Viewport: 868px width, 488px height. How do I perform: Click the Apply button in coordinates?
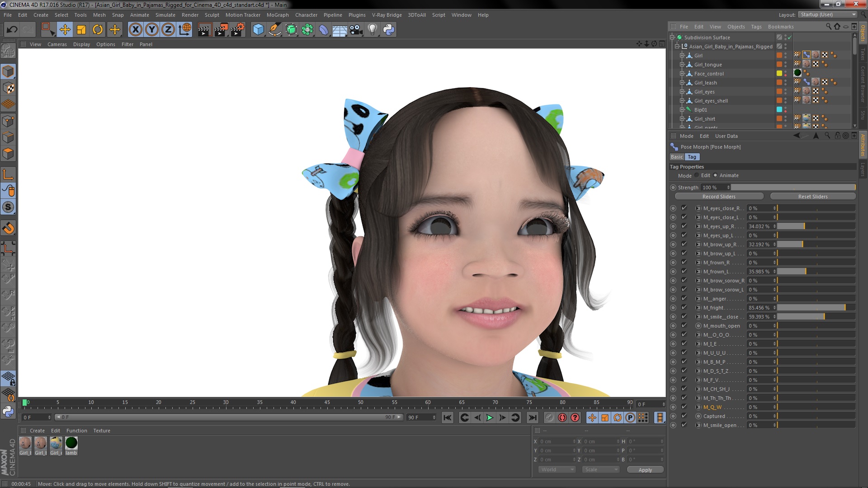tap(645, 470)
